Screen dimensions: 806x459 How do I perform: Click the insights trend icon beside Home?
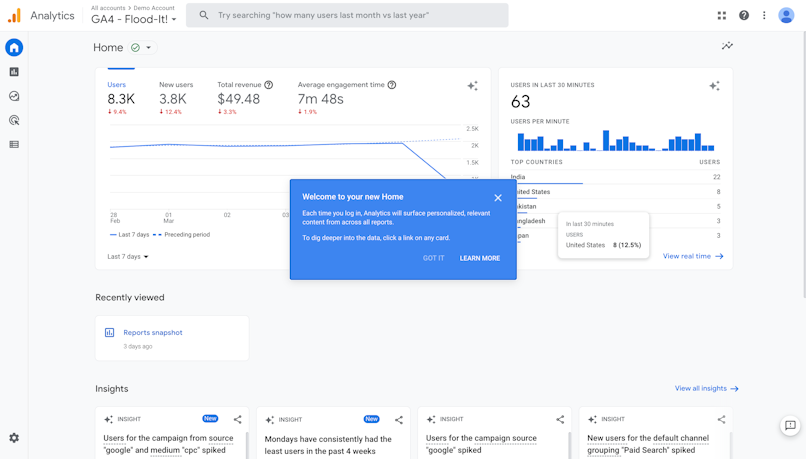pyautogui.click(x=727, y=46)
